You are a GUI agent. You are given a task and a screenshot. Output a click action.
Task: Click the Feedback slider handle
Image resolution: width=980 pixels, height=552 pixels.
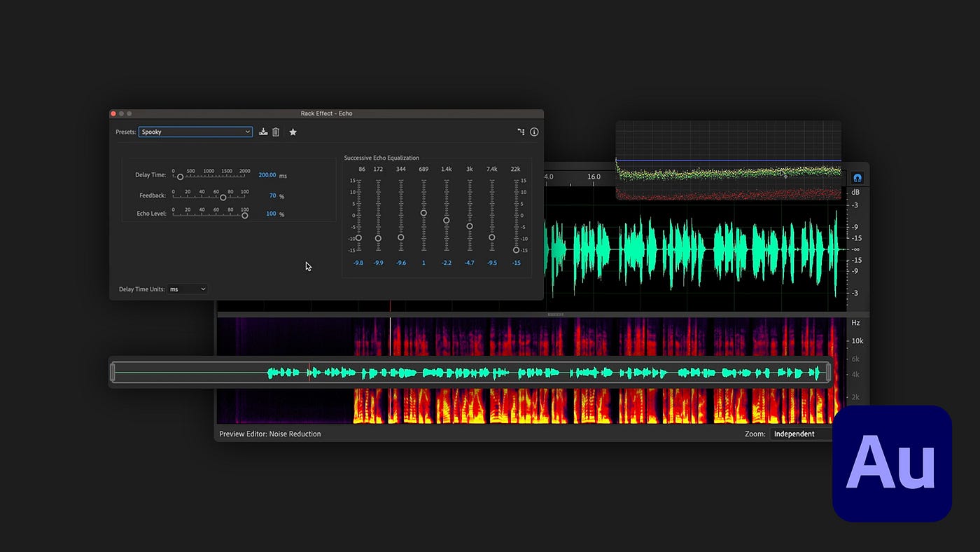click(223, 197)
